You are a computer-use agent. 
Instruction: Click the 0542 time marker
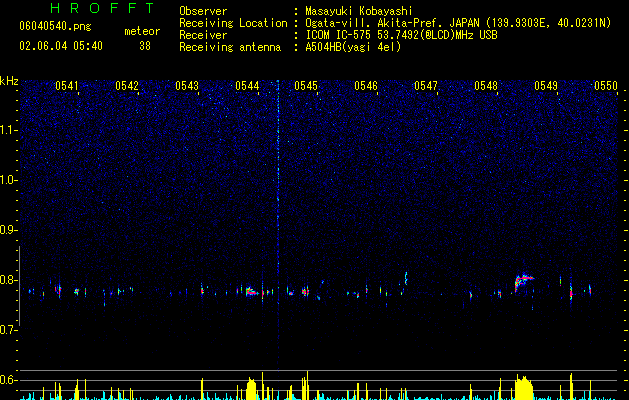(127, 86)
